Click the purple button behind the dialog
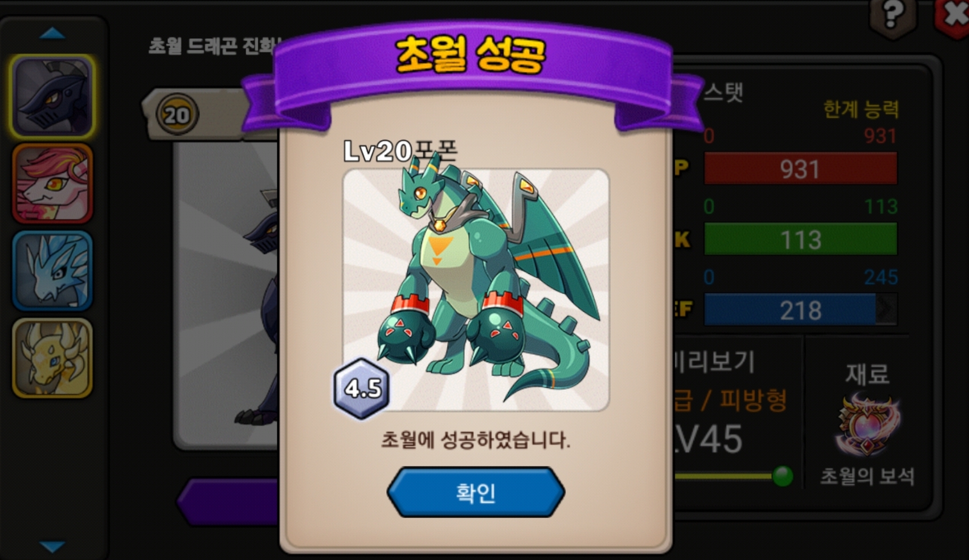969x560 pixels. [228, 502]
